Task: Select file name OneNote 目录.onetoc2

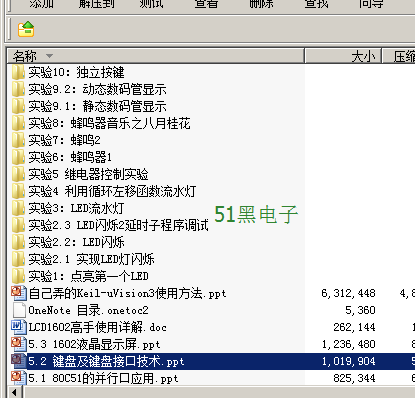Action: point(88,310)
